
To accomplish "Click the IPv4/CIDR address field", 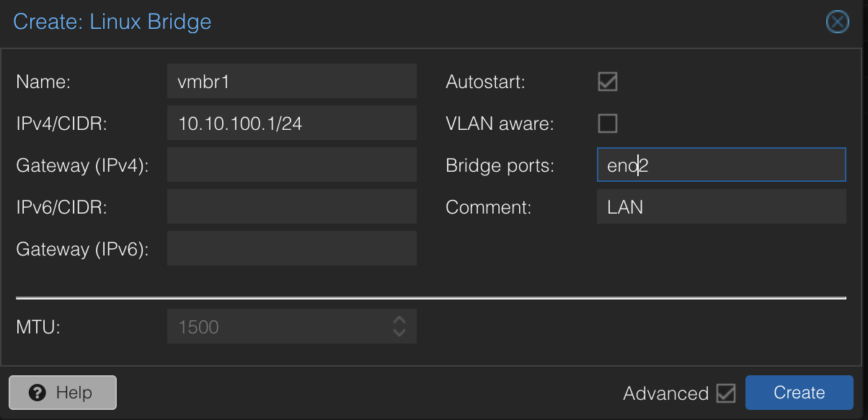I will (x=292, y=123).
